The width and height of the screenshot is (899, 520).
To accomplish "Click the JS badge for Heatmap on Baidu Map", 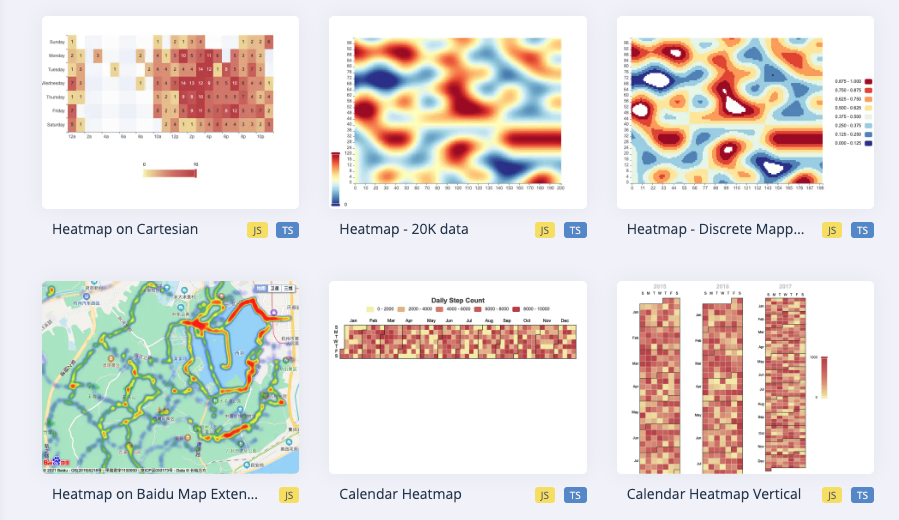I will [289, 495].
